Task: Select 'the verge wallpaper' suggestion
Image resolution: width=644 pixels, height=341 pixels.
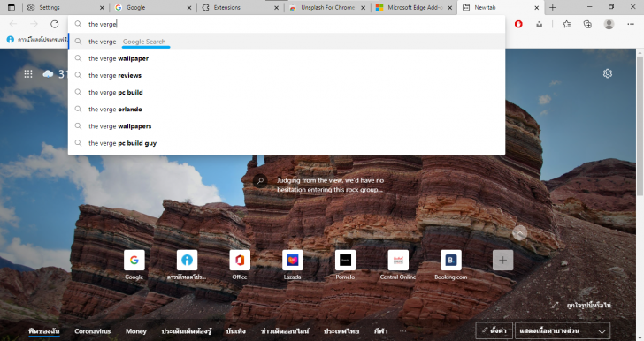Action: [x=287, y=58]
